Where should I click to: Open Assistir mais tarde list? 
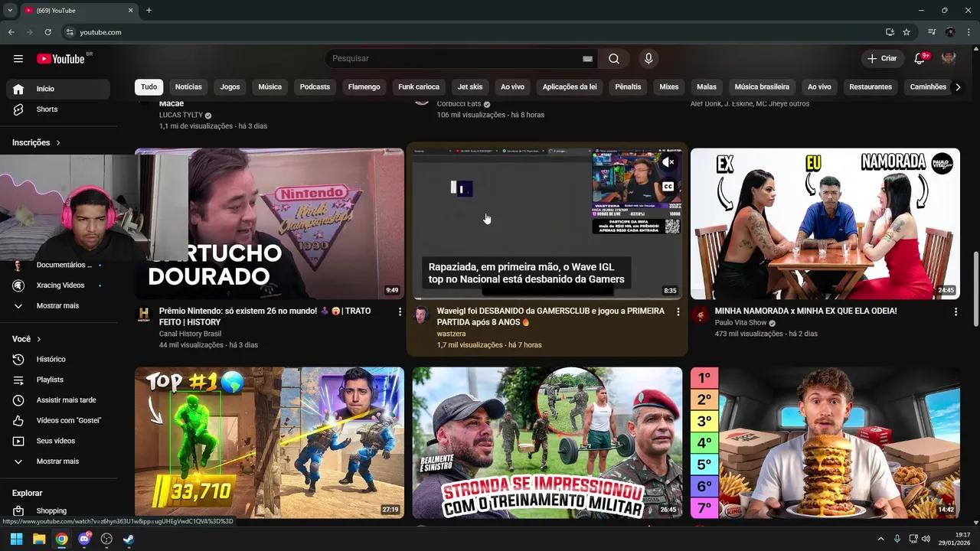pos(58,400)
